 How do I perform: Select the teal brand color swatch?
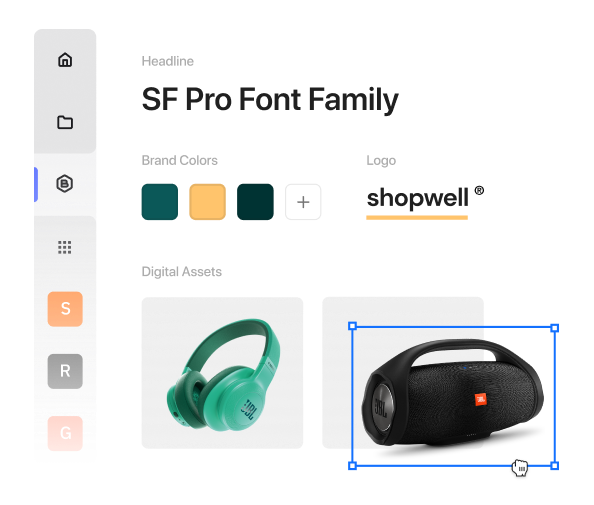coord(160,202)
